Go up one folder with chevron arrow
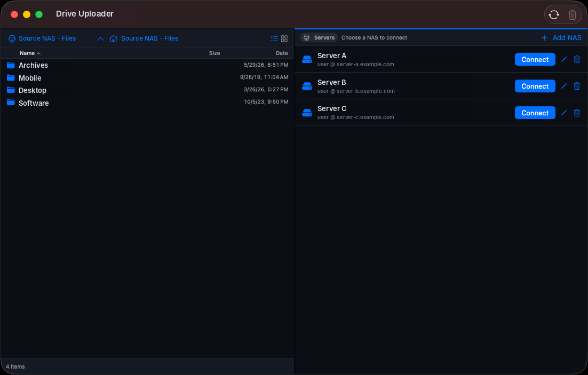This screenshot has height=375, width=588. [x=100, y=38]
